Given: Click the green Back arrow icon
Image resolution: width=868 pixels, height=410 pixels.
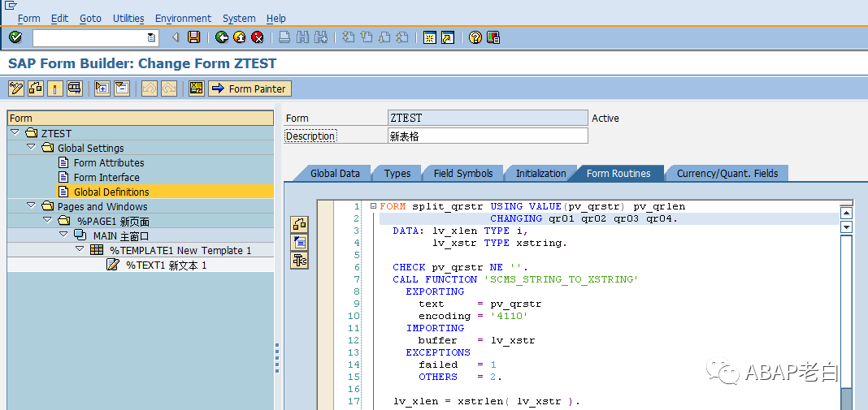Looking at the screenshot, I should (x=222, y=37).
